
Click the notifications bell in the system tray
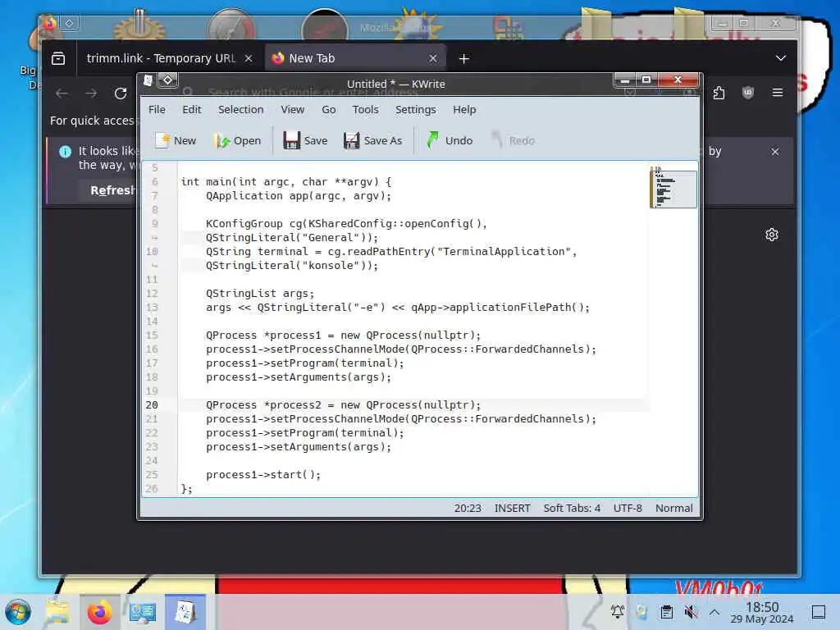click(x=618, y=611)
